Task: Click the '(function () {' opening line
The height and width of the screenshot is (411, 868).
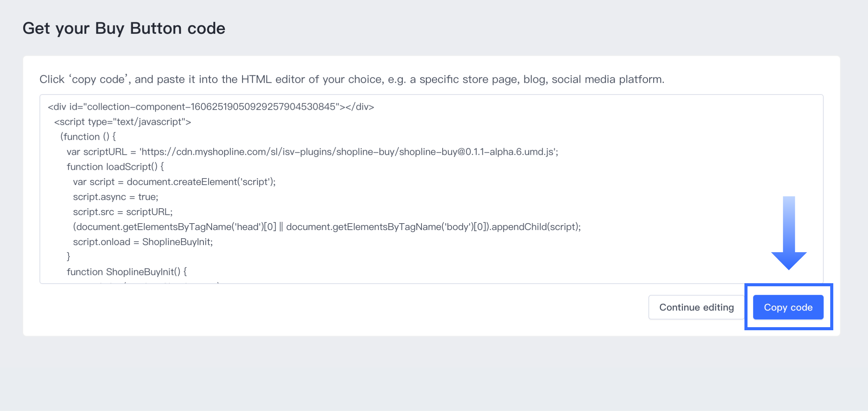Action: [88, 137]
